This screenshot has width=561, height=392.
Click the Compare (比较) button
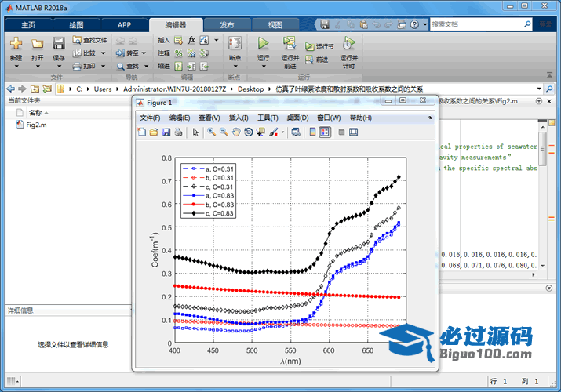[x=89, y=53]
